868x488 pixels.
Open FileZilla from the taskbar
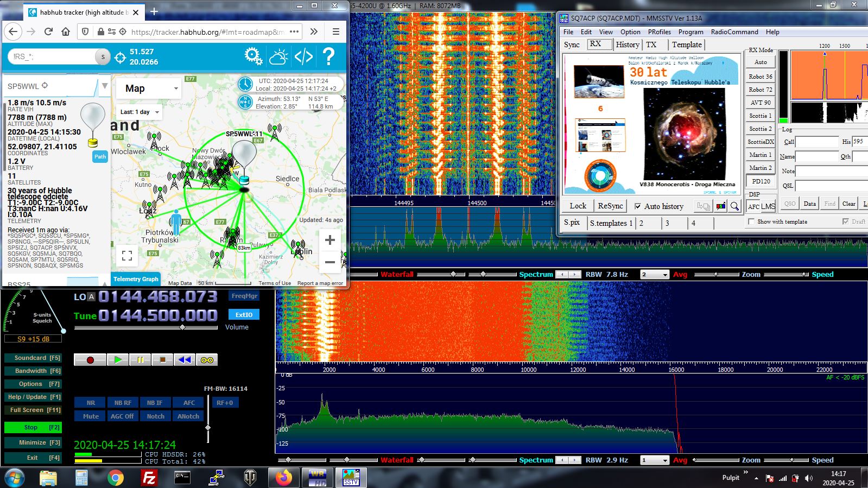click(x=149, y=478)
